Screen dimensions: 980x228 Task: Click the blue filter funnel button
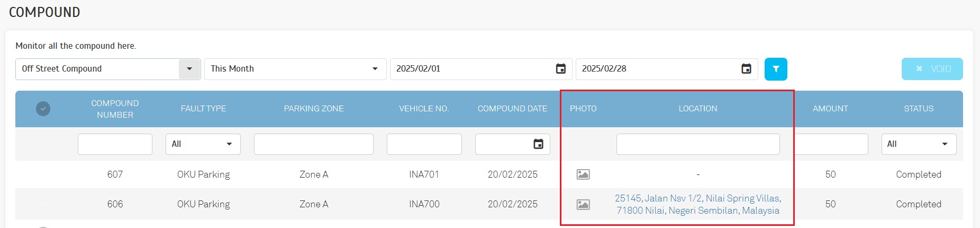pyautogui.click(x=776, y=69)
